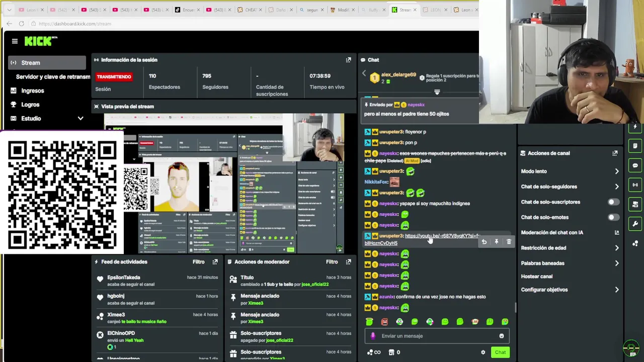Click the Kick logo
644x362 pixels.
(x=41, y=41)
